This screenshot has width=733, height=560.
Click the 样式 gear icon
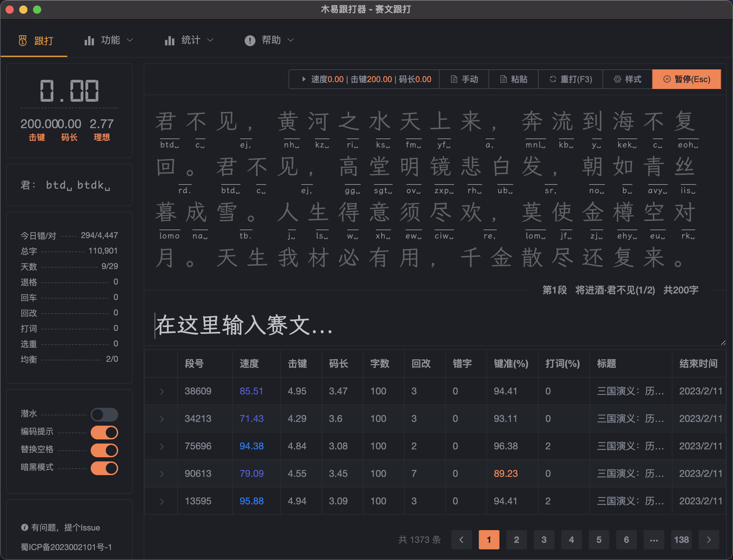[x=617, y=79]
